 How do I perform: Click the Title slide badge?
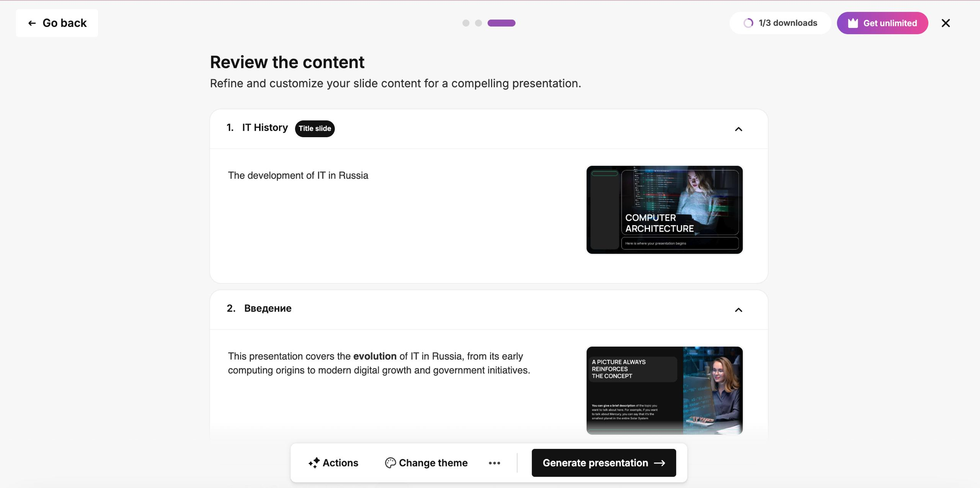[x=315, y=129]
